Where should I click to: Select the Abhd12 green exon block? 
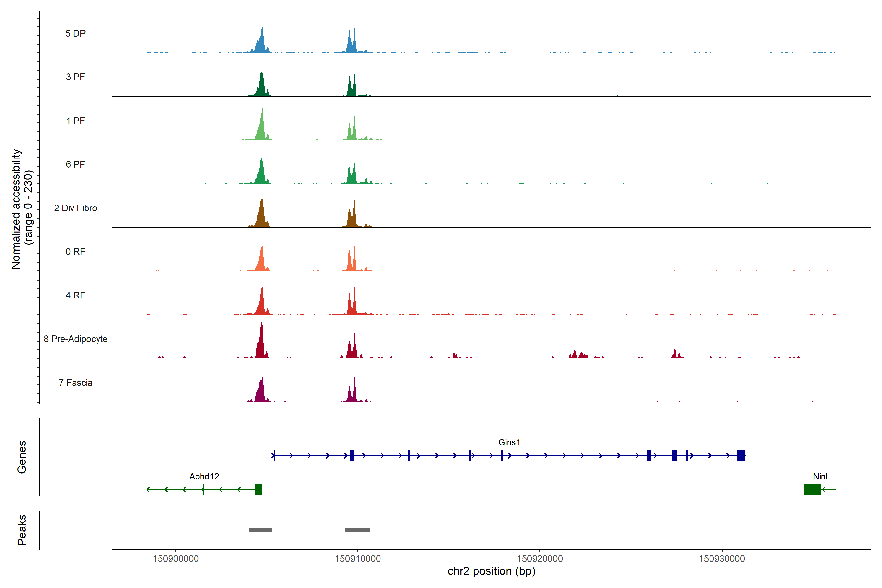point(258,489)
